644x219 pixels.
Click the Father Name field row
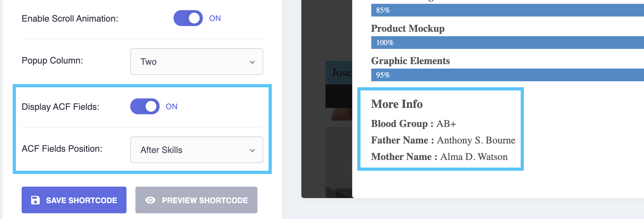tap(443, 140)
